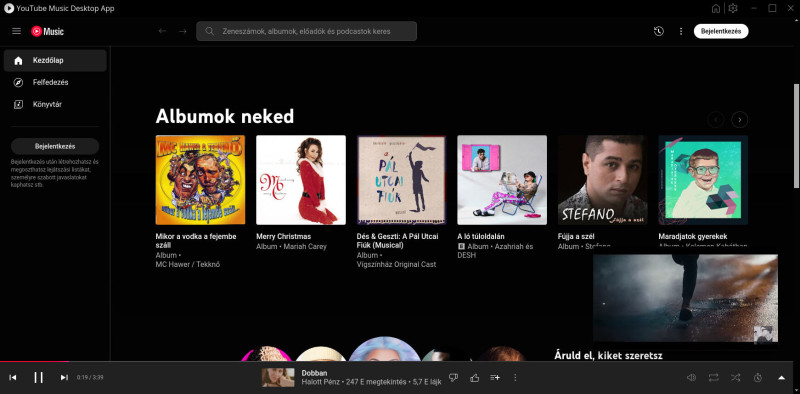The width and height of the screenshot is (800, 394).
Task: Add Dobban to a playlist
Action: pyautogui.click(x=495, y=377)
